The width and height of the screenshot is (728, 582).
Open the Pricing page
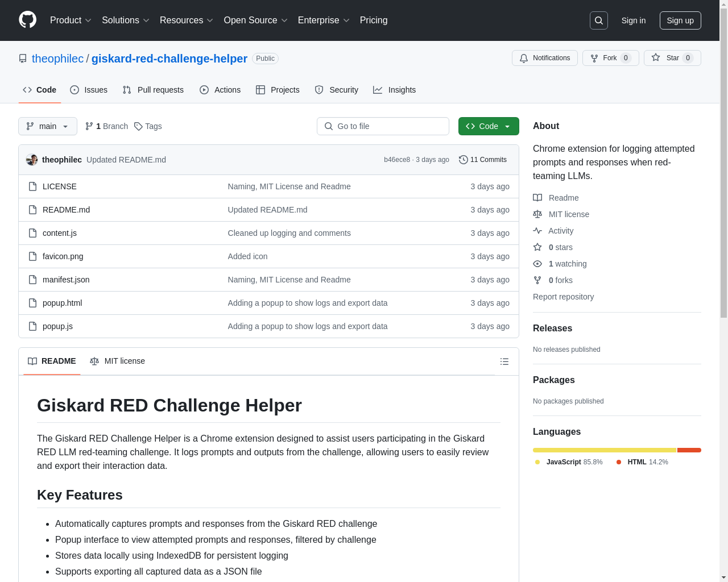(x=374, y=20)
